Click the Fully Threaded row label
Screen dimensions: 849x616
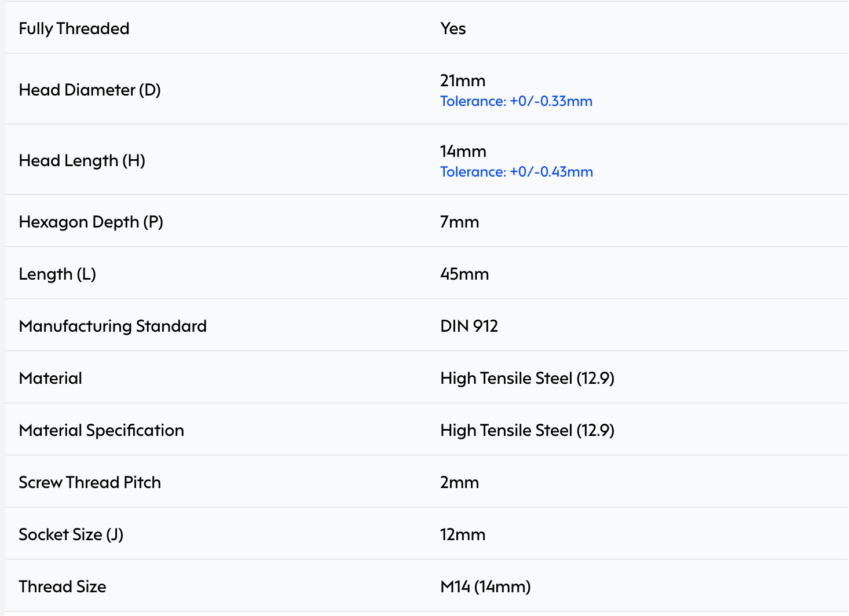click(74, 28)
